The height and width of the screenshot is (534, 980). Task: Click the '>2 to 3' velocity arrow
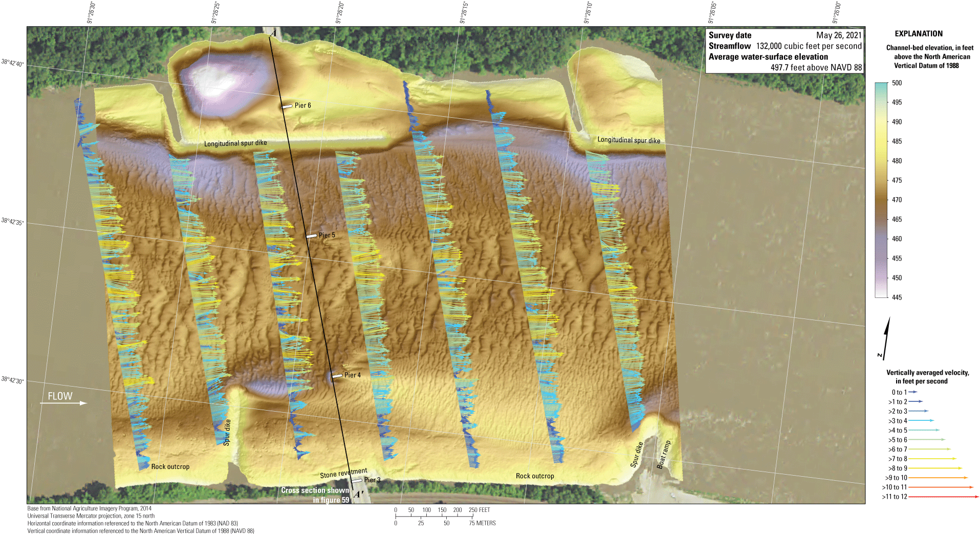tap(918, 411)
